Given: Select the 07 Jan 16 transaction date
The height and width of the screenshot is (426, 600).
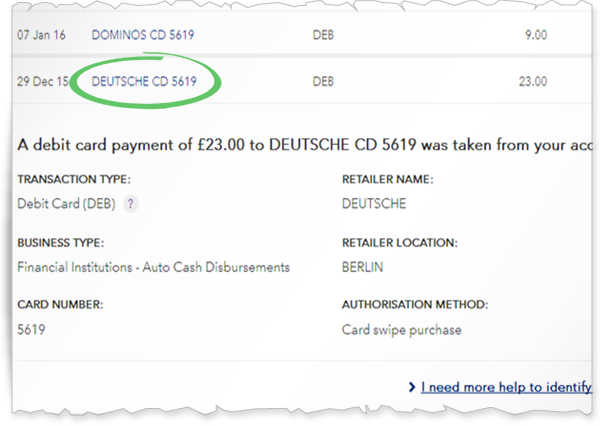Looking at the screenshot, I should pos(41,35).
